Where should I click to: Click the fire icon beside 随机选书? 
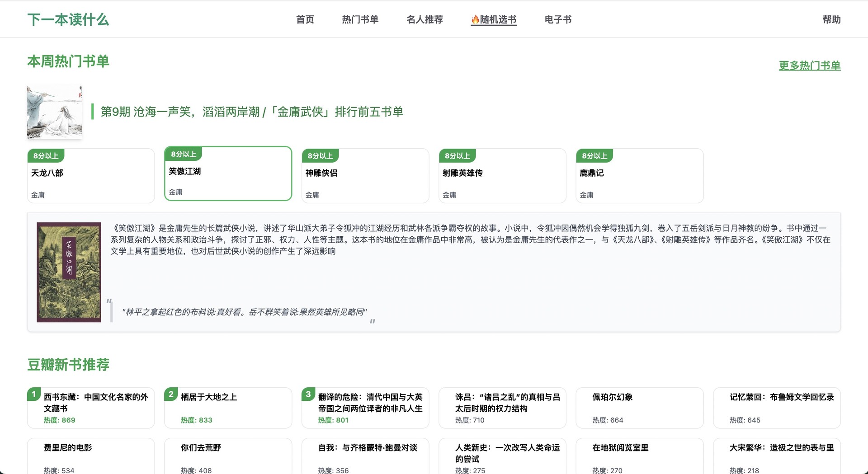coord(475,19)
